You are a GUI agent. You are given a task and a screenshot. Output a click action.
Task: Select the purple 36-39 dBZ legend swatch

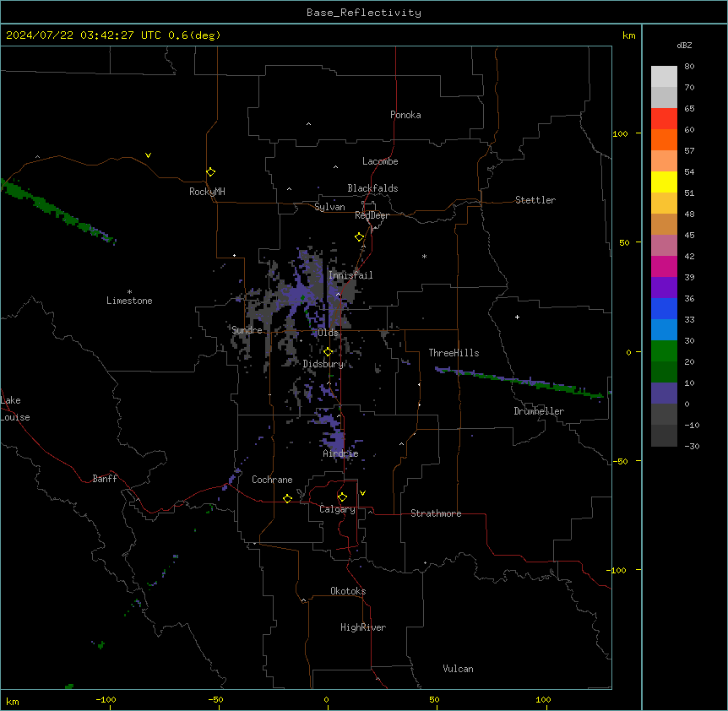pyautogui.click(x=664, y=287)
